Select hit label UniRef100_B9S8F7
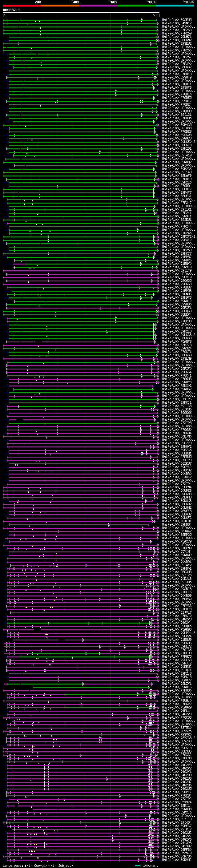The image size is (197, 868). point(177,101)
